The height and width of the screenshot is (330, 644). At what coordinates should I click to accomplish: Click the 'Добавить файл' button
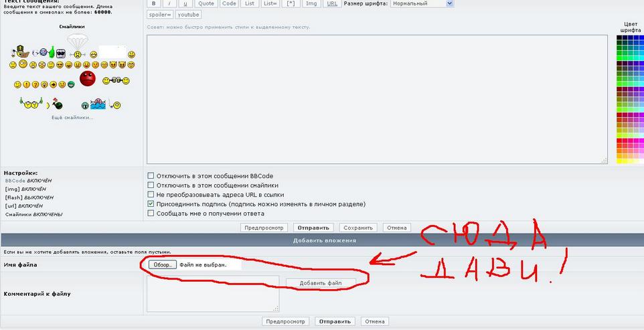click(x=320, y=283)
